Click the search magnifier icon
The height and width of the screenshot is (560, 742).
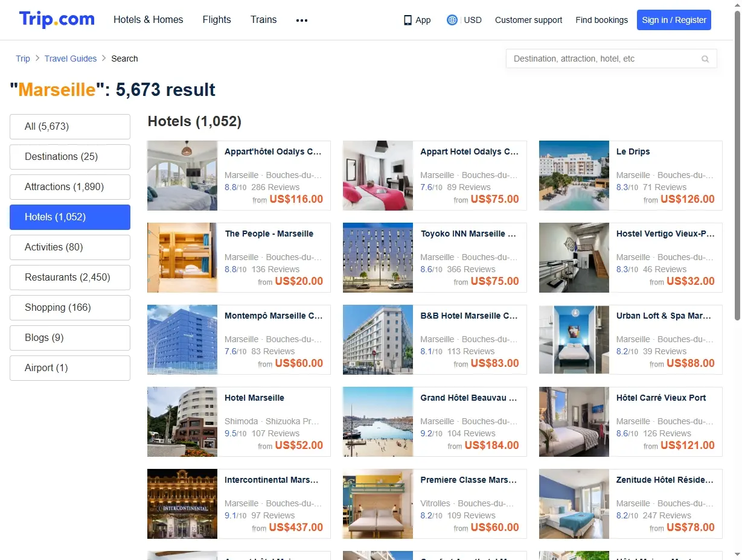click(x=705, y=59)
